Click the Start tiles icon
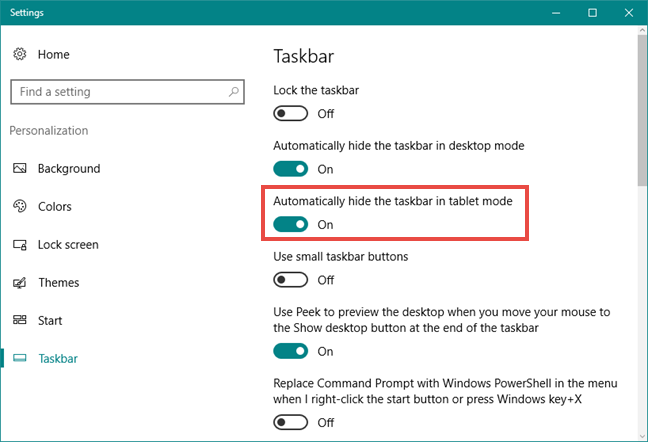648x442 pixels. click(19, 320)
